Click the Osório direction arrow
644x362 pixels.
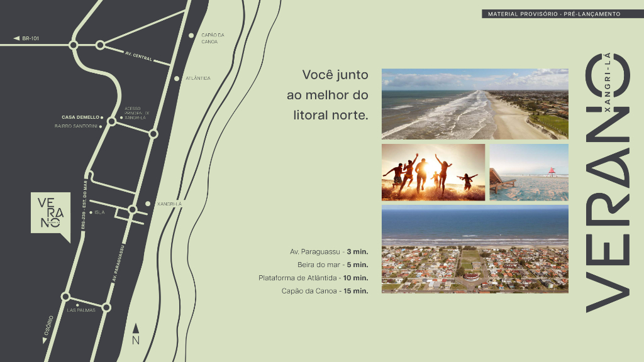45,340
